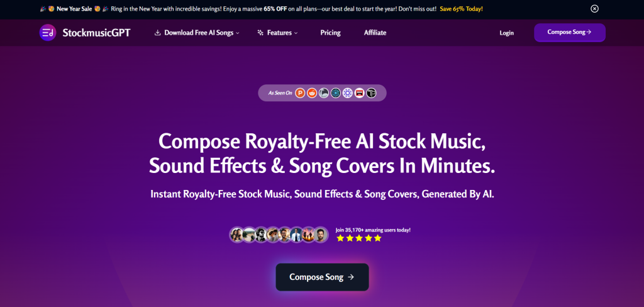Click the Product Hunt badge icon
Viewport: 644px width, 307px height.
[300, 93]
